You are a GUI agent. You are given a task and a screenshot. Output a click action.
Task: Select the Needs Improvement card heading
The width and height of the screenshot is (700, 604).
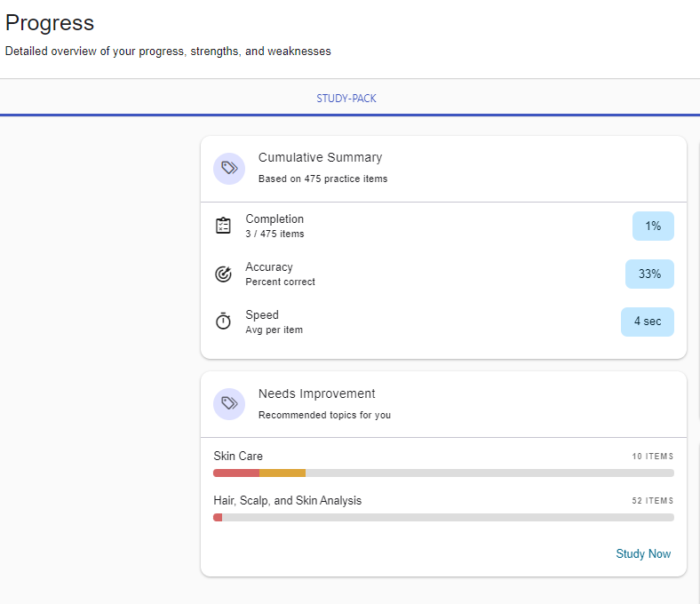tap(316, 393)
